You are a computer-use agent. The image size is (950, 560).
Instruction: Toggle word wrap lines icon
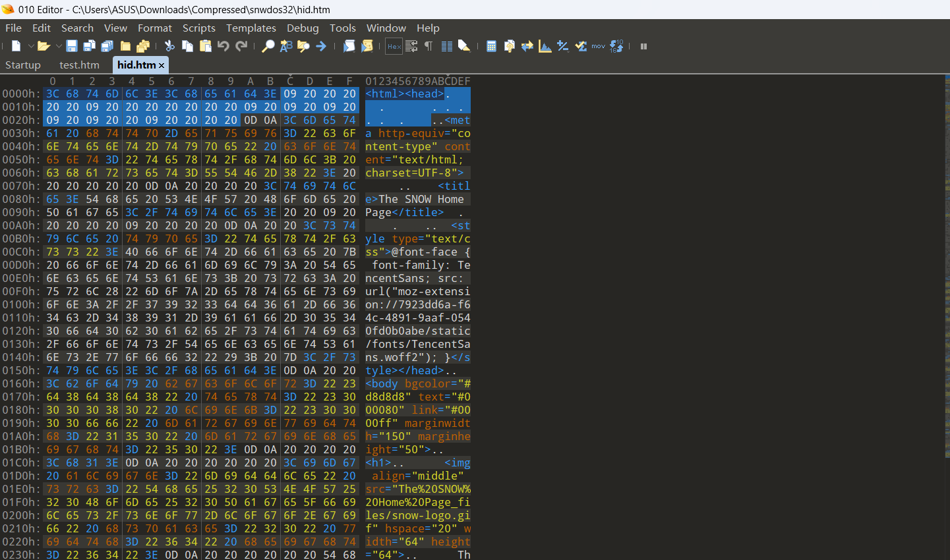[411, 46]
